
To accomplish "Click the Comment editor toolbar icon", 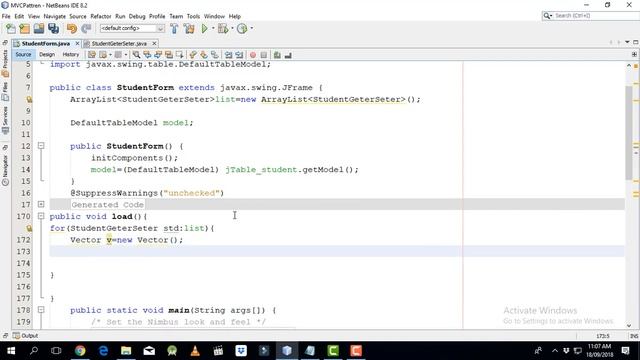I will point(277,55).
